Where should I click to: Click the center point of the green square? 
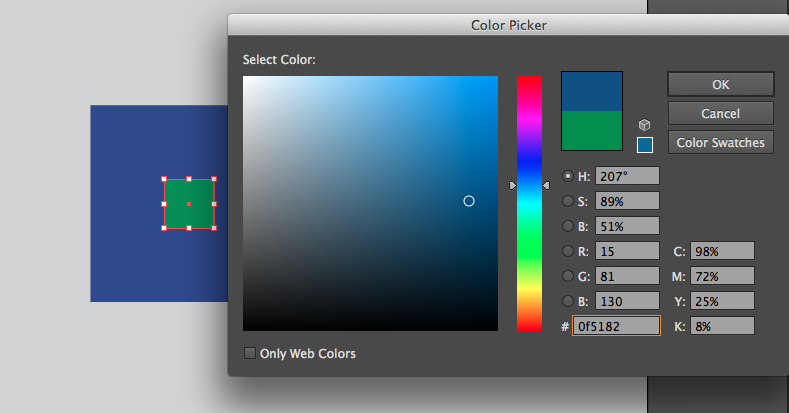pos(189,204)
